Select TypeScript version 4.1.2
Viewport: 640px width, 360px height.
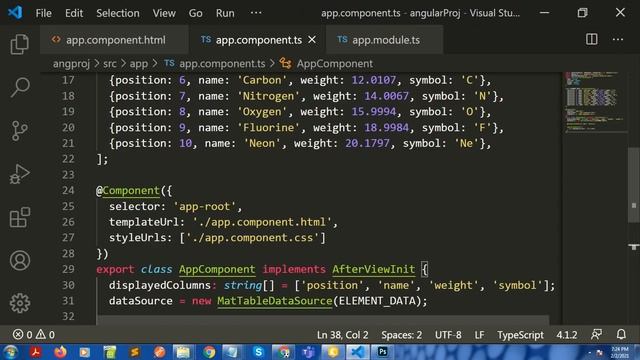pos(567,335)
